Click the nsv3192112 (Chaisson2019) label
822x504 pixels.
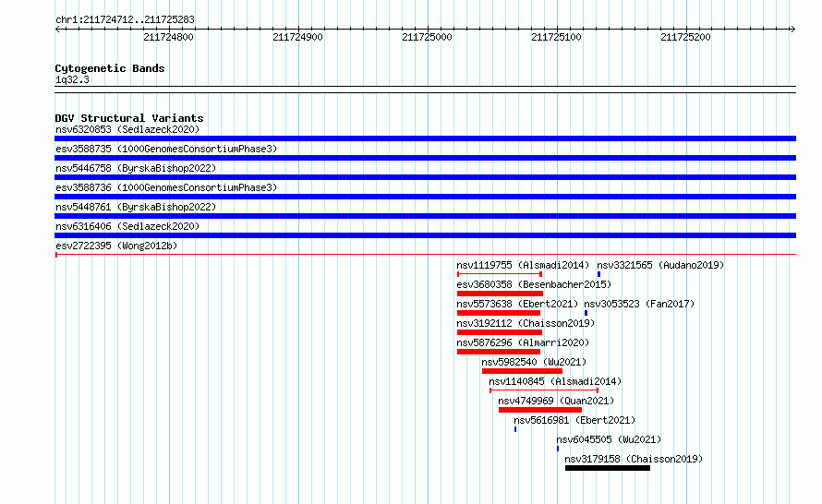pyautogui.click(x=526, y=323)
